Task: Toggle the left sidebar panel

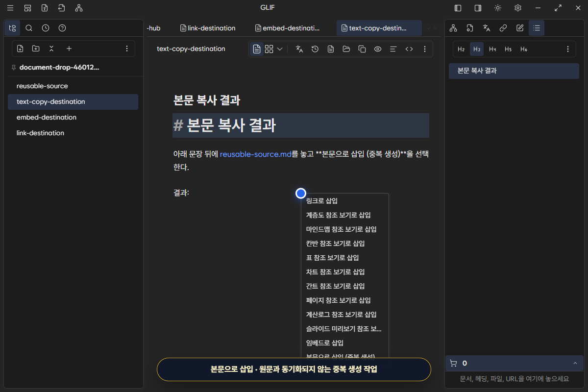Action: tap(458, 8)
